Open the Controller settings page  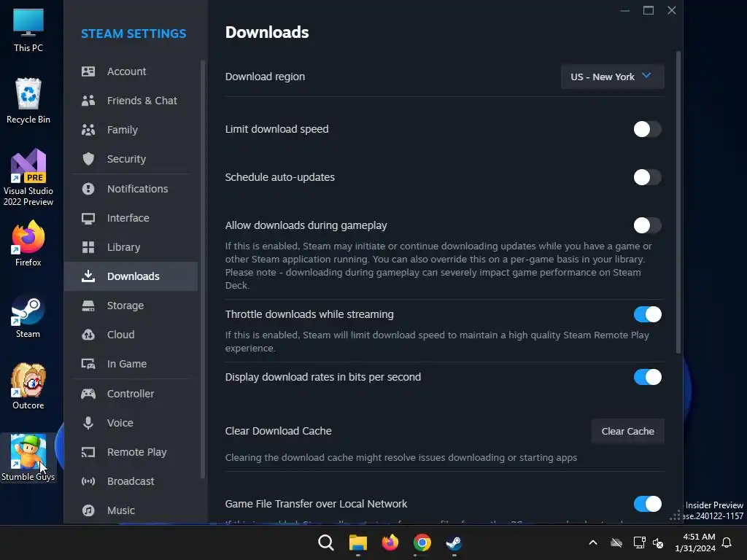point(131,394)
